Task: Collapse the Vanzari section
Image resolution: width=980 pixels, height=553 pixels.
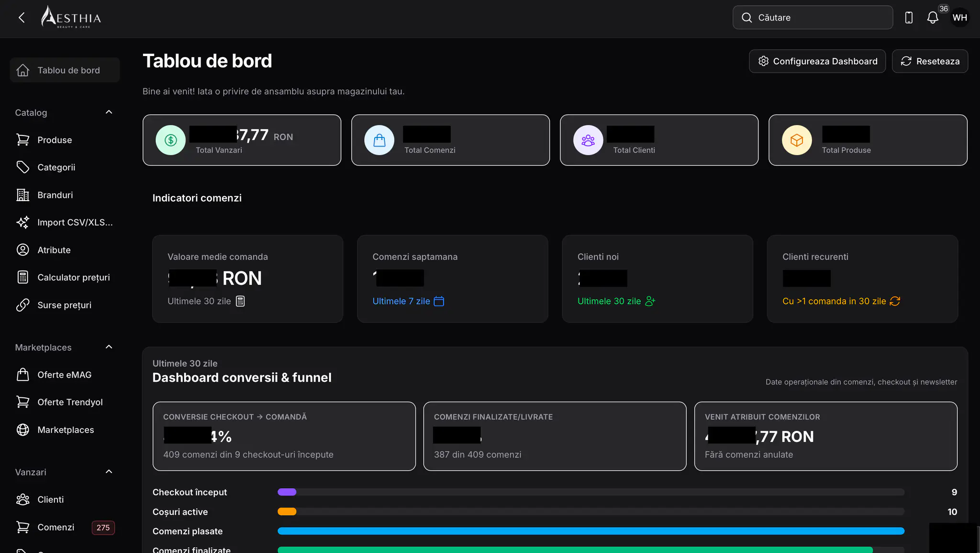Action: (109, 472)
